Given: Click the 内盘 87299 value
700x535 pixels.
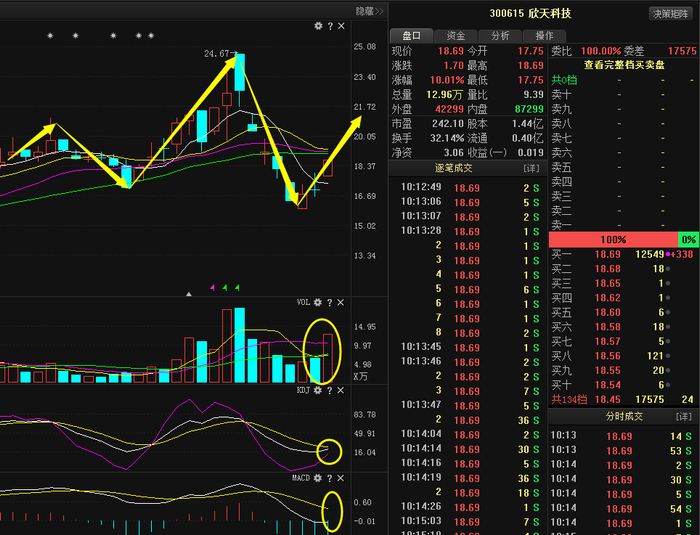Looking at the screenshot, I should [x=529, y=109].
